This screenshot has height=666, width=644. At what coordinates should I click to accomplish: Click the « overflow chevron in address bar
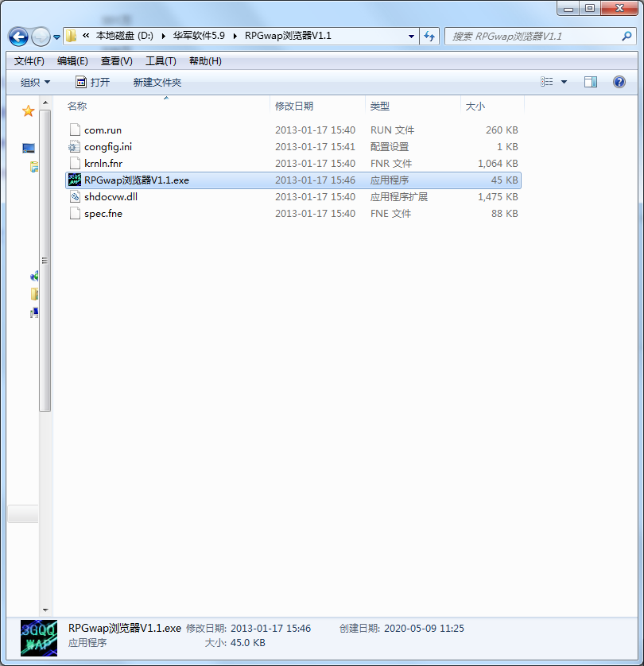(86, 36)
